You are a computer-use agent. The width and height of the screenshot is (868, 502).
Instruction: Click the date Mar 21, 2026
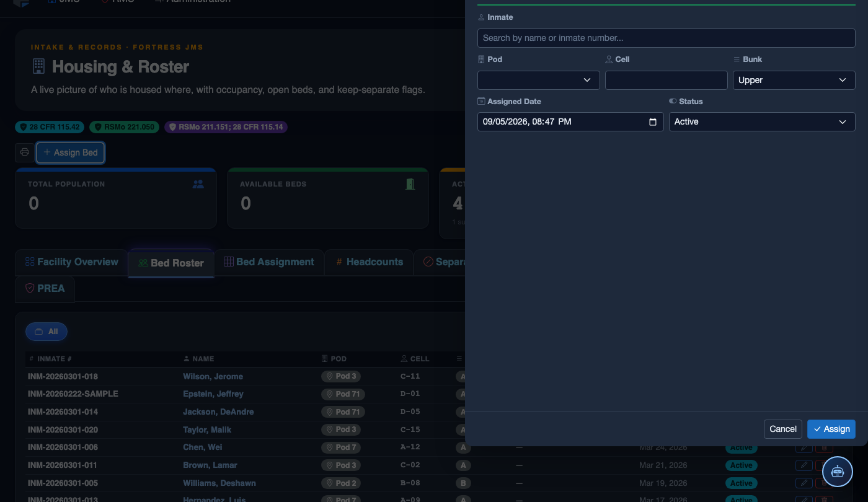pyautogui.click(x=663, y=465)
